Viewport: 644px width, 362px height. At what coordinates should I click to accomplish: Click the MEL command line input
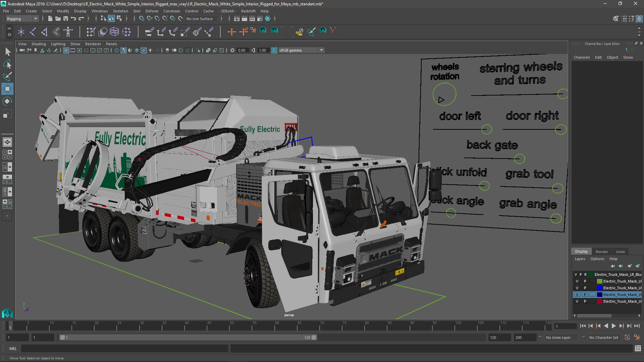[x=125, y=349]
